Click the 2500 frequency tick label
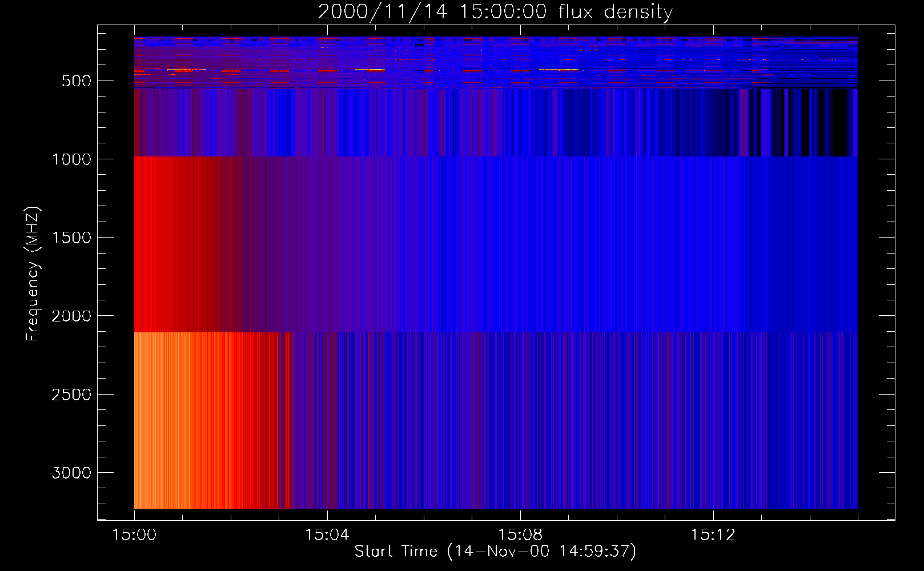This screenshot has height=571, width=924. 71,395
